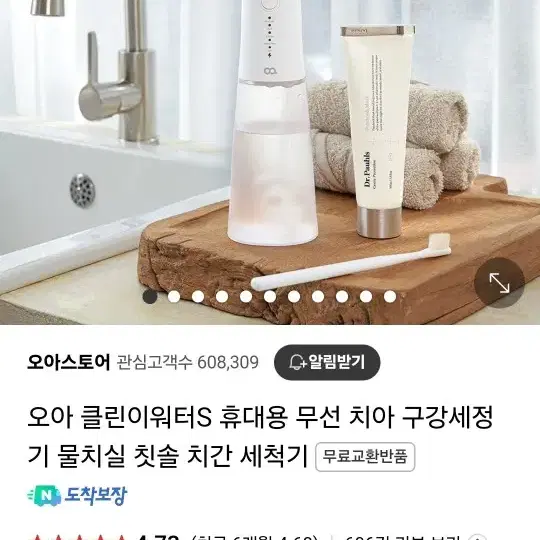Tap the 무료교환반품 badge
540x540 pixels.
click(365, 456)
